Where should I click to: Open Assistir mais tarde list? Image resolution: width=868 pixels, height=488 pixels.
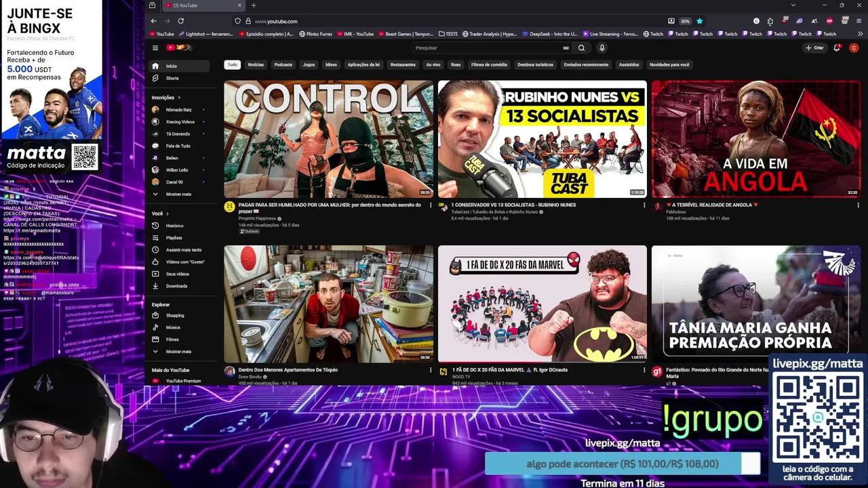coord(179,250)
